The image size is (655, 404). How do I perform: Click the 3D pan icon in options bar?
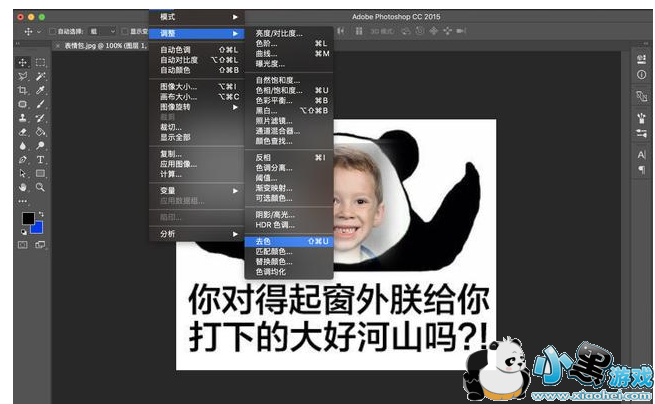434,31
